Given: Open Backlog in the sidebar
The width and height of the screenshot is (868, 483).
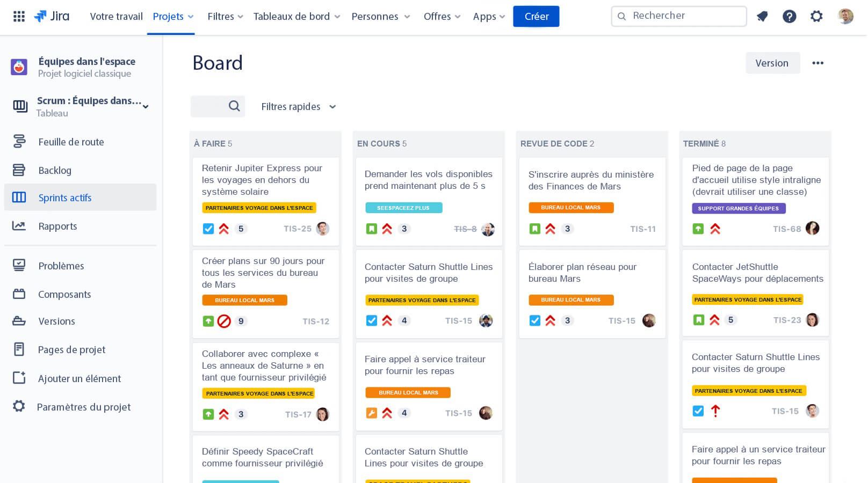Looking at the screenshot, I should pyautogui.click(x=55, y=170).
